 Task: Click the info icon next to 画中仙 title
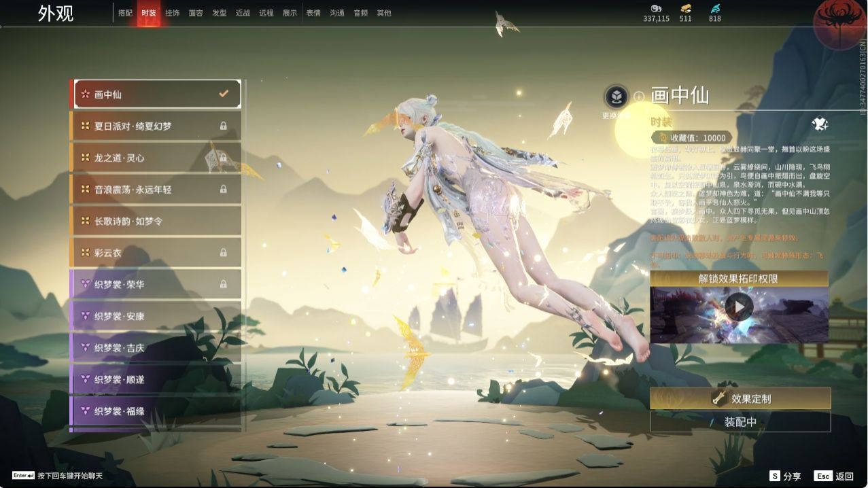point(639,97)
